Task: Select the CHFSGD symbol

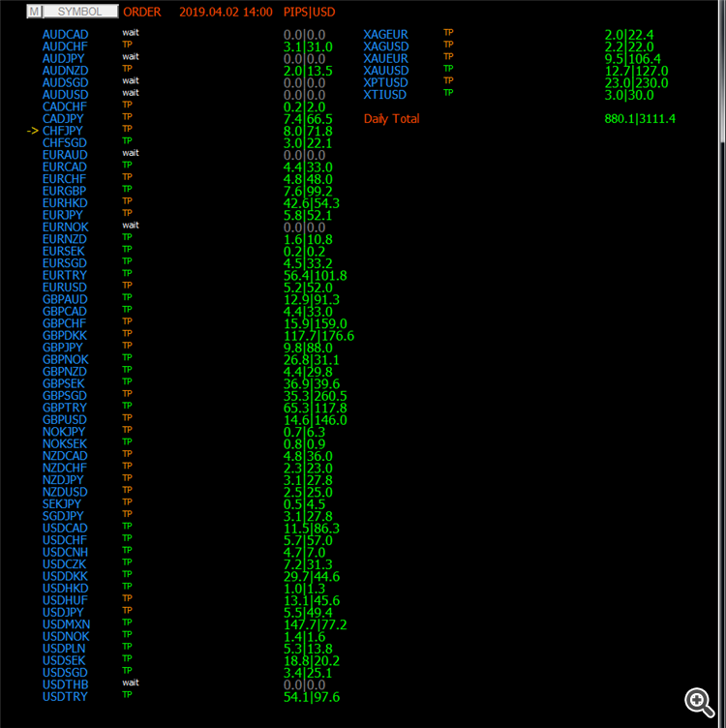Action: coord(65,143)
